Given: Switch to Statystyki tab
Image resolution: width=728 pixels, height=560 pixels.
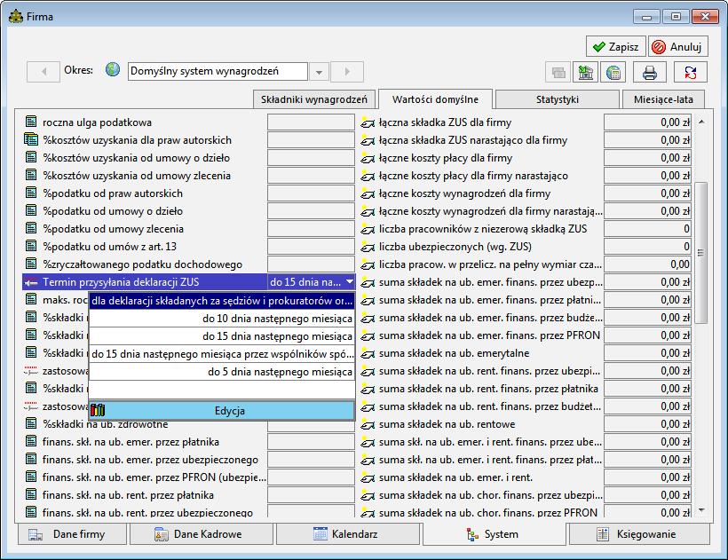Looking at the screenshot, I should tap(558, 99).
